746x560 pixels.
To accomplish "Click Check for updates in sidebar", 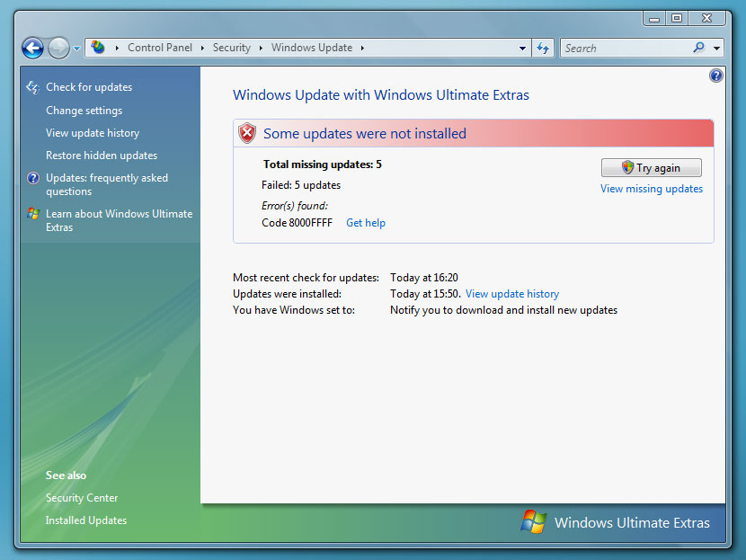I will (88, 87).
